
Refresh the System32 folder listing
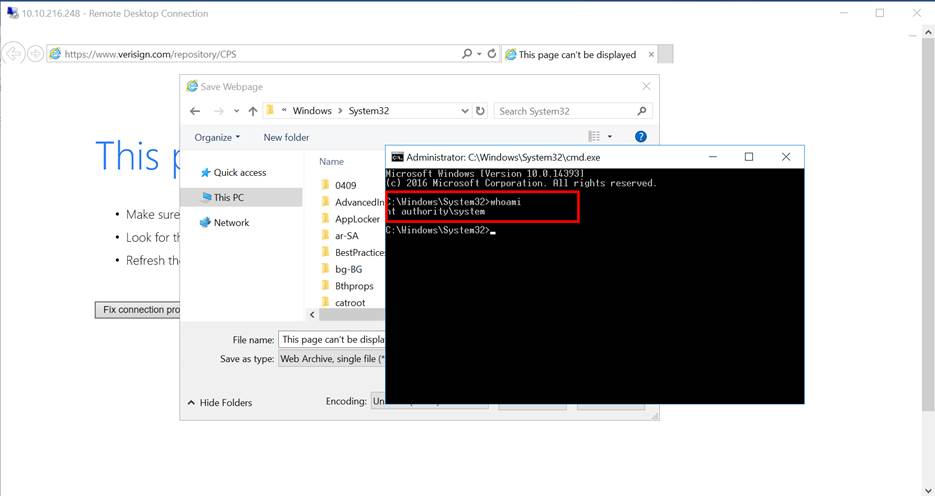pyautogui.click(x=481, y=111)
